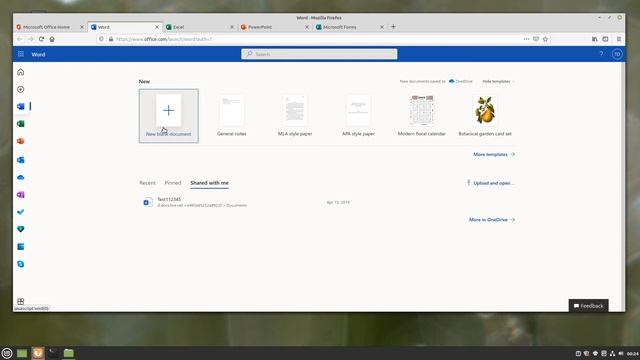640x360 pixels.
Task: Select the Pinned documents tab
Action: point(173,183)
